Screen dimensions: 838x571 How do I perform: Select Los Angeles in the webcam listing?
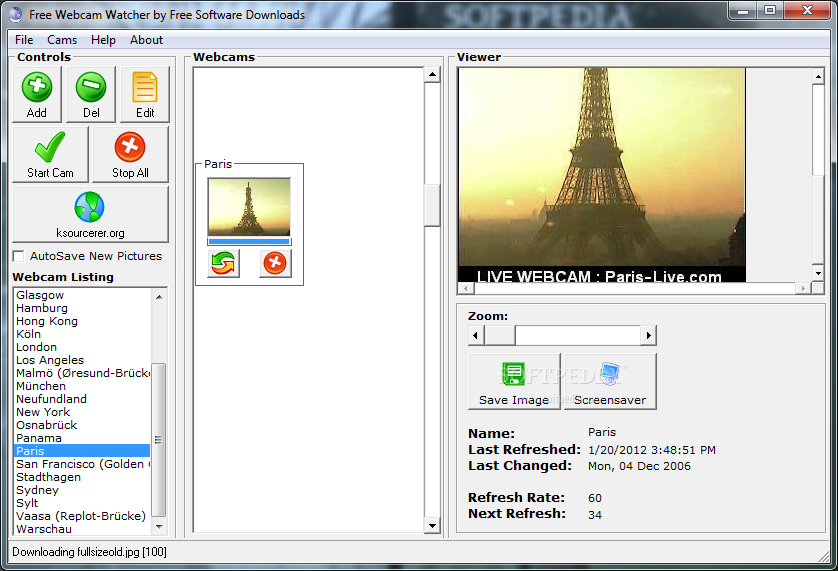[82, 360]
